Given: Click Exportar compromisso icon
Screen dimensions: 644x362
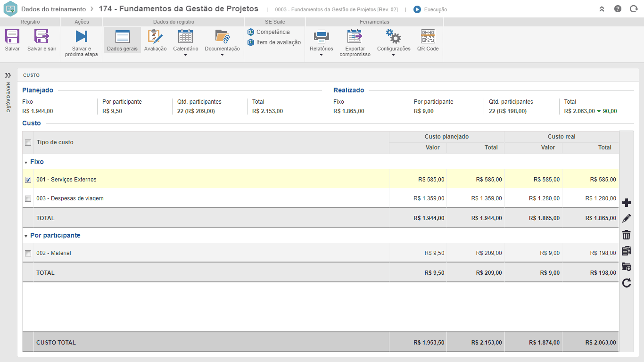Looking at the screenshot, I should pos(355,36).
